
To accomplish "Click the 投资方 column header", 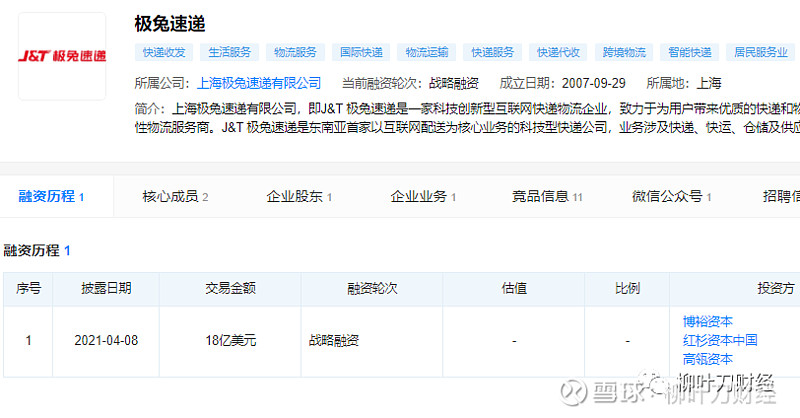I will click(776, 288).
